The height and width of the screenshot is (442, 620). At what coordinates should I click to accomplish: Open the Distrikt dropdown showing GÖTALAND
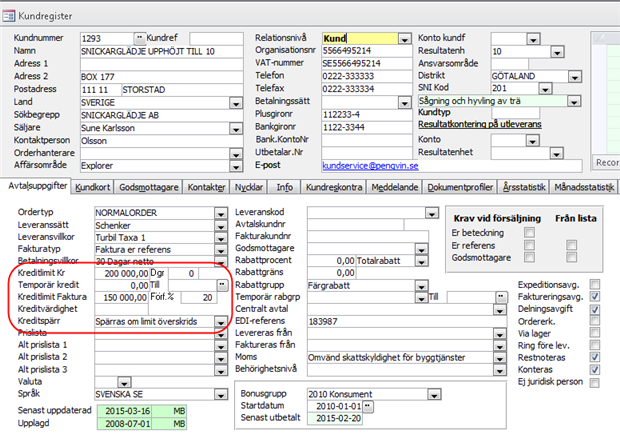tap(576, 76)
